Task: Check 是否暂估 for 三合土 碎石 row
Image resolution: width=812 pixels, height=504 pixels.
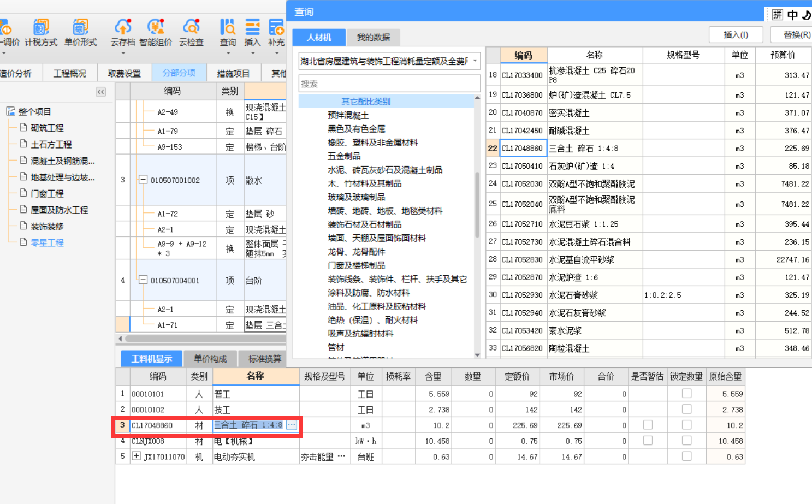Action: pos(648,425)
